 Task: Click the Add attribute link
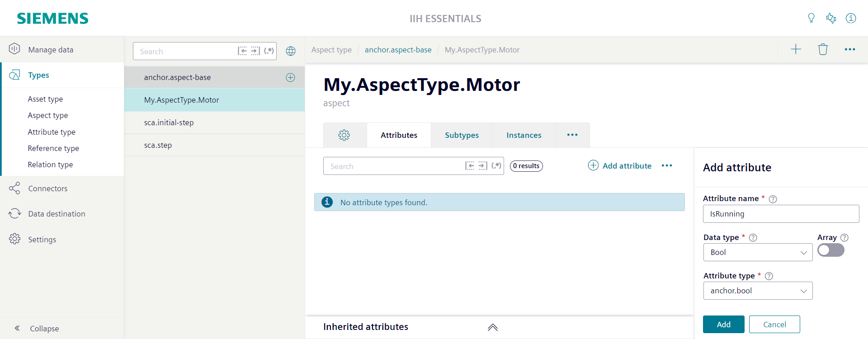620,165
